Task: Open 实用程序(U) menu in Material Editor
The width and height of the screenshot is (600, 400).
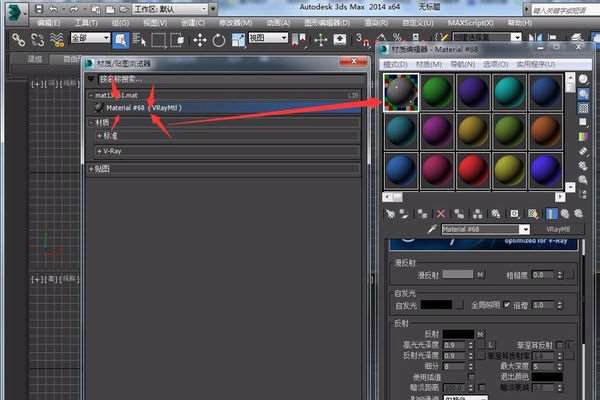Action: point(536,64)
